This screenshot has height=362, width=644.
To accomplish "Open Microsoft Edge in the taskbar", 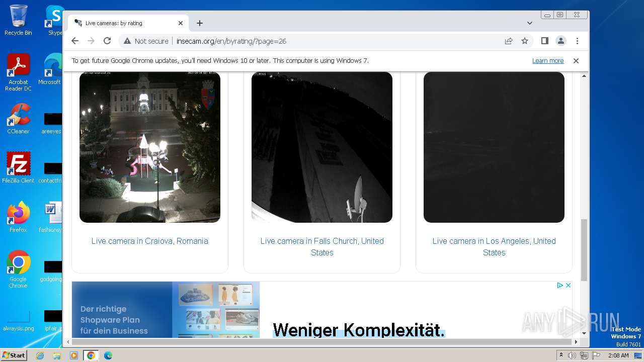I will (108, 355).
